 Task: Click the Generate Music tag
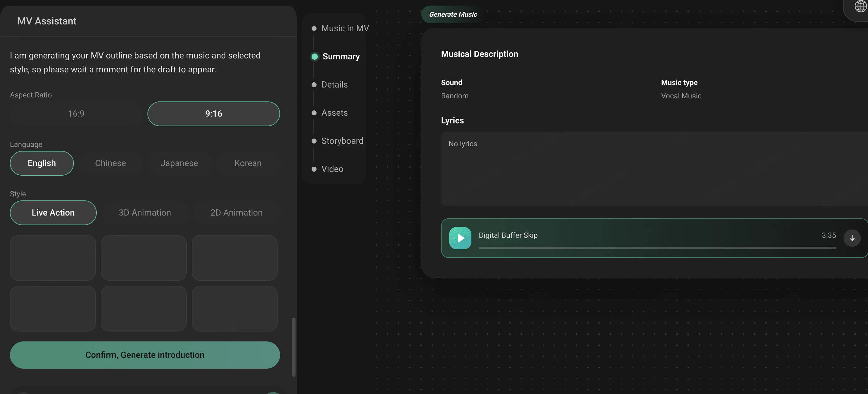pos(453,15)
